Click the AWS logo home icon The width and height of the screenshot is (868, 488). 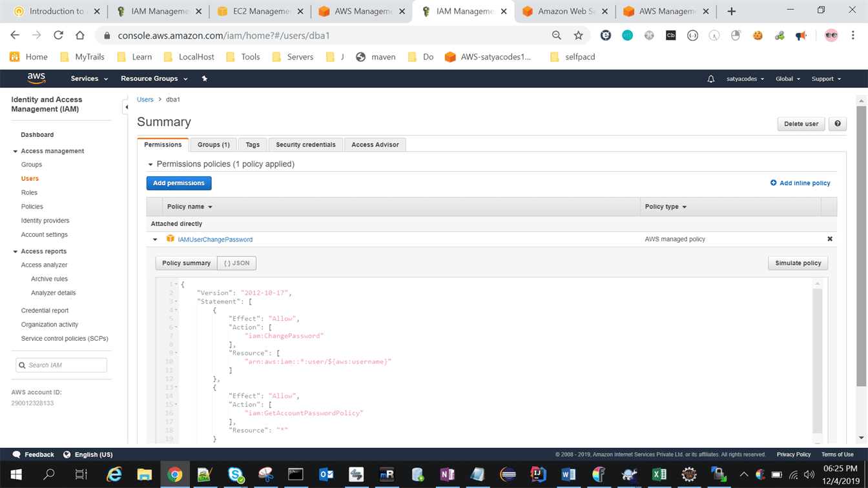[x=36, y=78]
